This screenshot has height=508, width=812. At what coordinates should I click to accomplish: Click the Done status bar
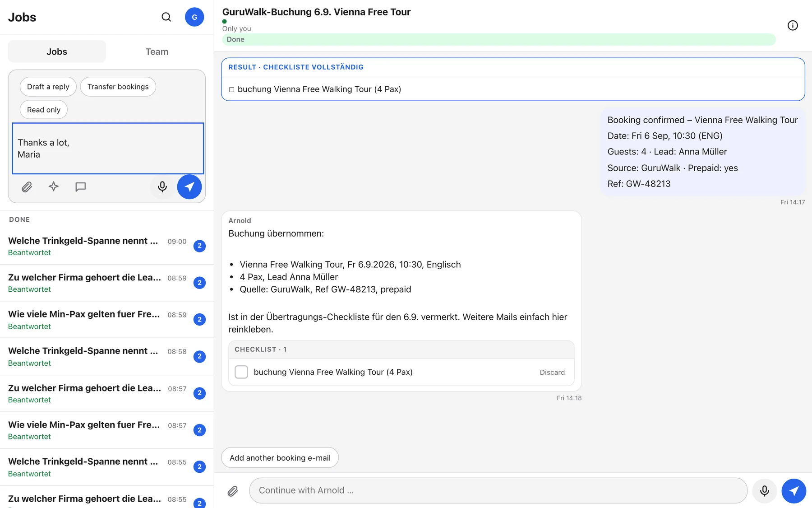point(499,39)
